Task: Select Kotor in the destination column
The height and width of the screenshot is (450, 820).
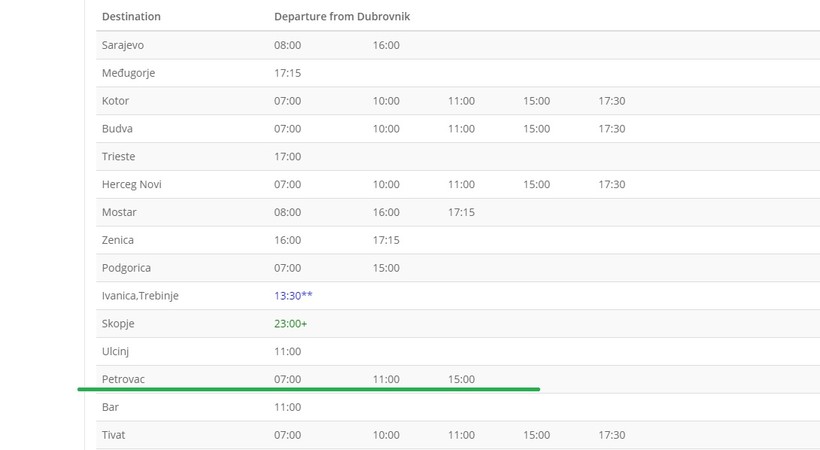Action: coord(116,100)
